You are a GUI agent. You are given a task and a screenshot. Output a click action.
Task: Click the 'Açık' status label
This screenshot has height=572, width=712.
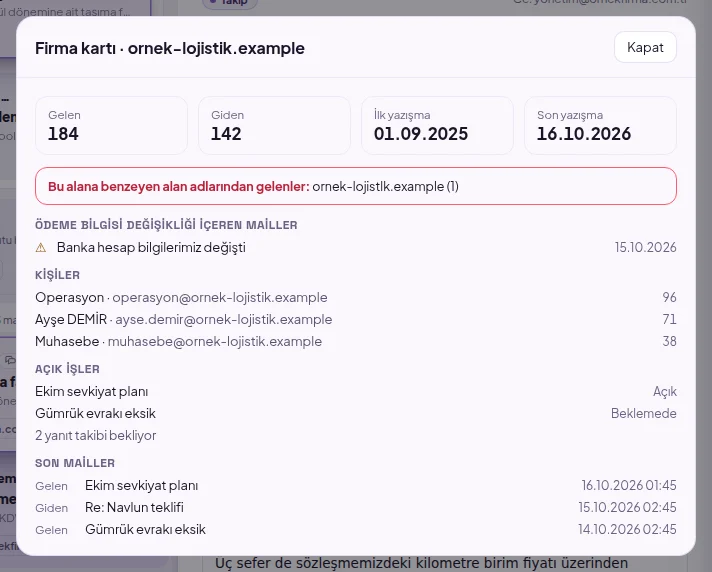point(665,391)
